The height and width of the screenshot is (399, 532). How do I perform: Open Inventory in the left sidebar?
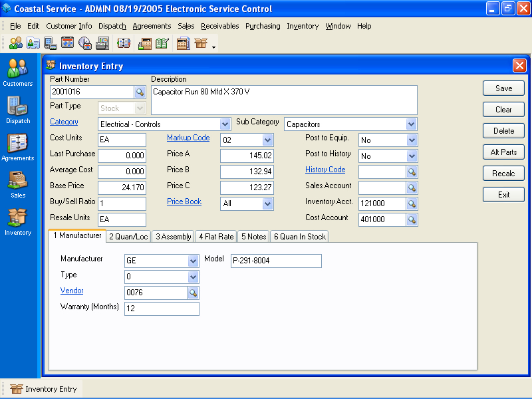click(18, 222)
